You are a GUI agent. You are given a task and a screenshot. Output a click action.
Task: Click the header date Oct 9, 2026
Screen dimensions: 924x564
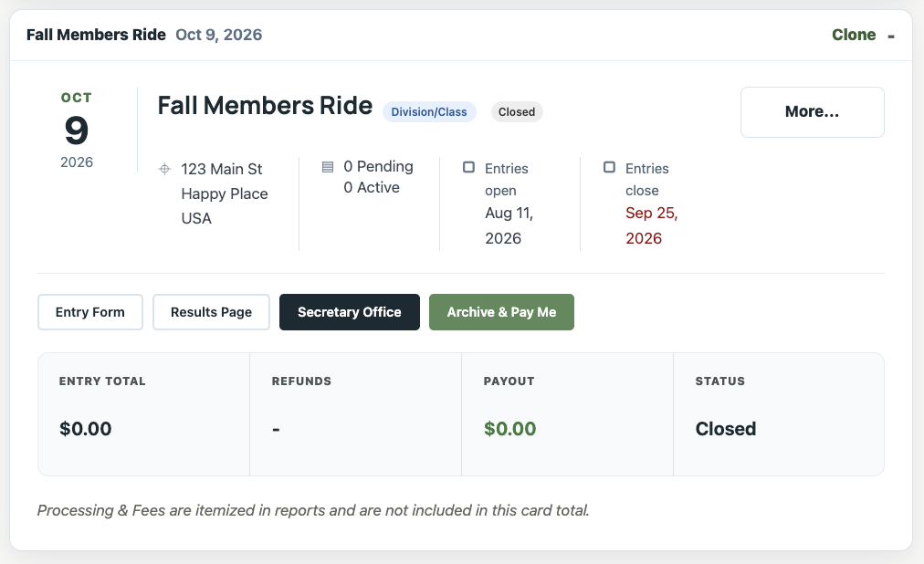coord(218,35)
